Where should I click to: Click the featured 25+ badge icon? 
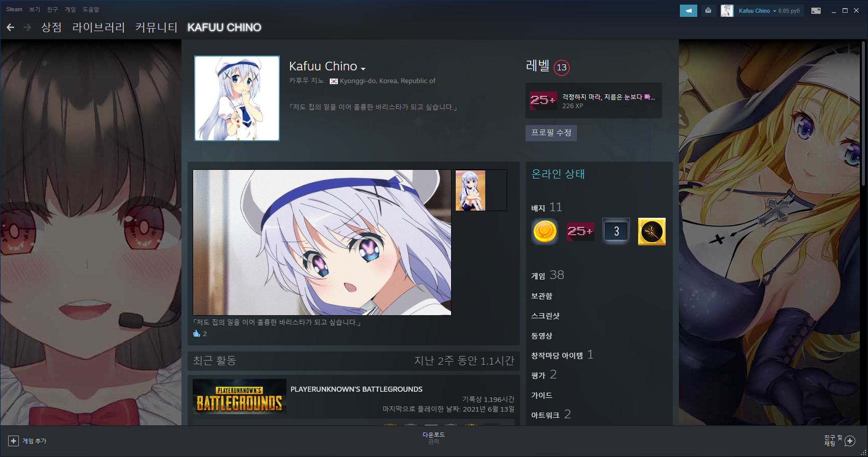(x=543, y=100)
